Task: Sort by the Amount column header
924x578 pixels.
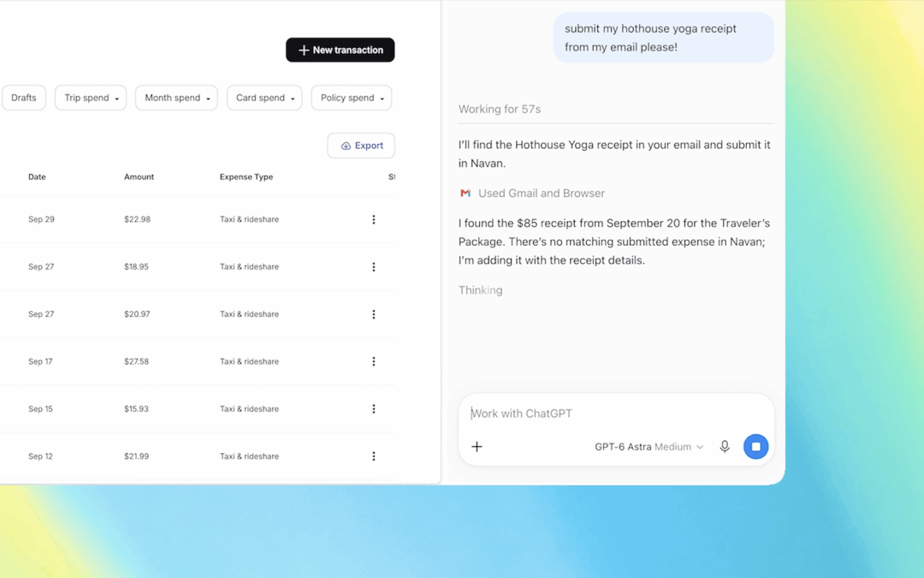Action: [139, 177]
